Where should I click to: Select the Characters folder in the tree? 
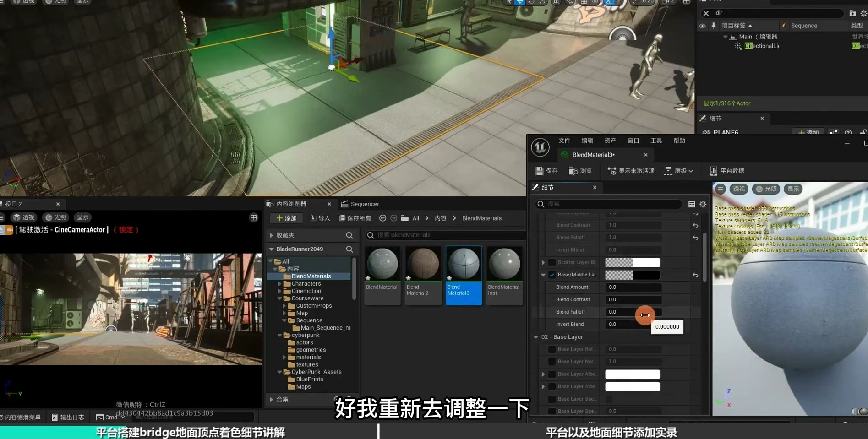click(306, 284)
